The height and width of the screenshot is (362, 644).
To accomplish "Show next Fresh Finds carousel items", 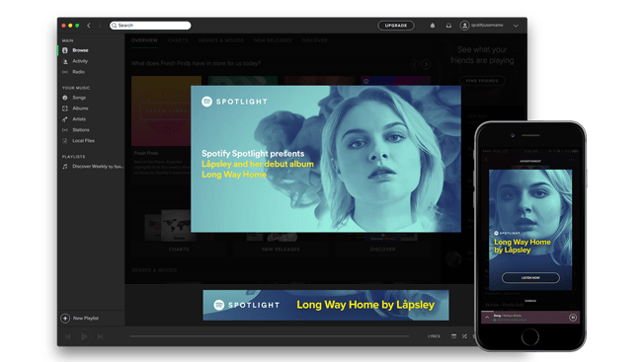I will [426, 64].
